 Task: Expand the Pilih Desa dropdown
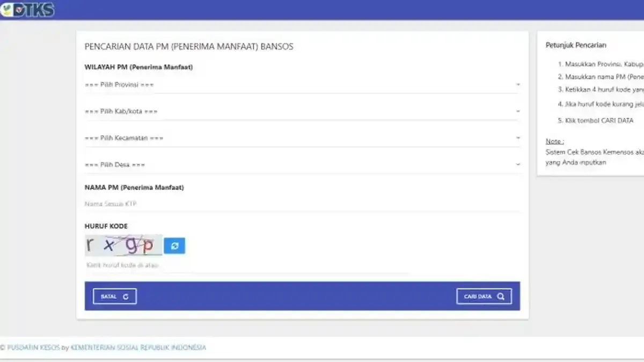301,164
